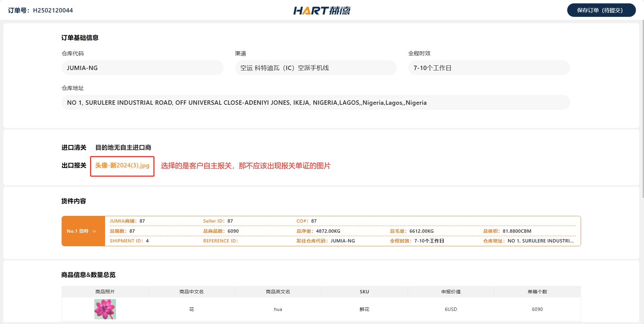Click the order number H2502120044

53,10
